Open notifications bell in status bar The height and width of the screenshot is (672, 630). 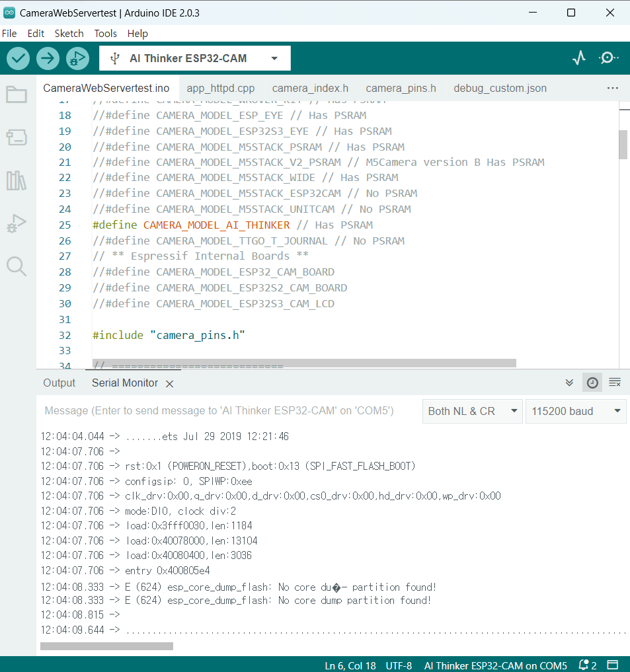click(x=587, y=665)
